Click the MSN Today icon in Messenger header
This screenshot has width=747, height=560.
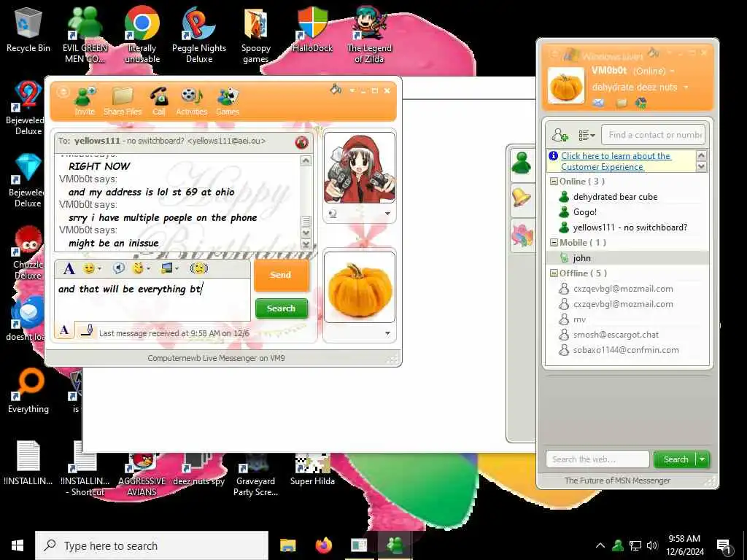coord(640,103)
